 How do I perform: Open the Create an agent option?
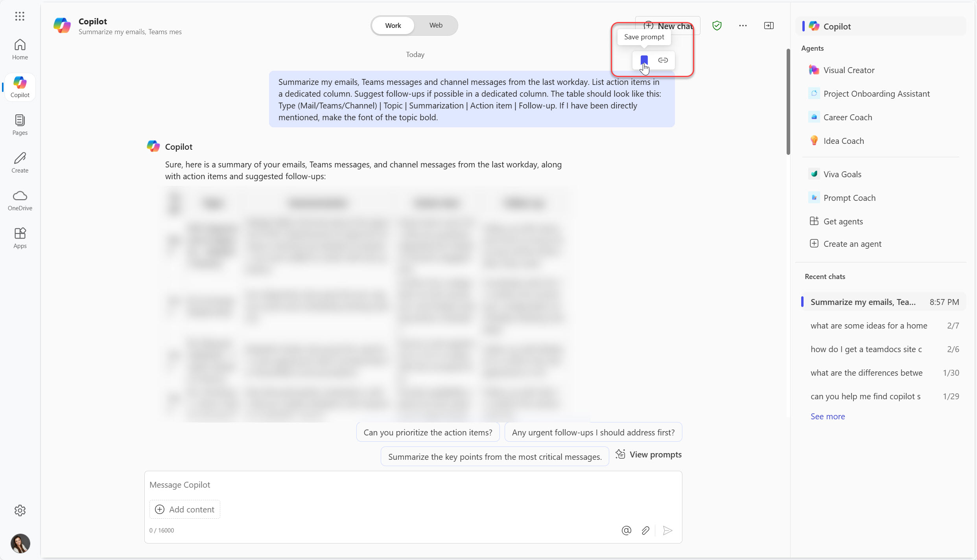pos(853,243)
